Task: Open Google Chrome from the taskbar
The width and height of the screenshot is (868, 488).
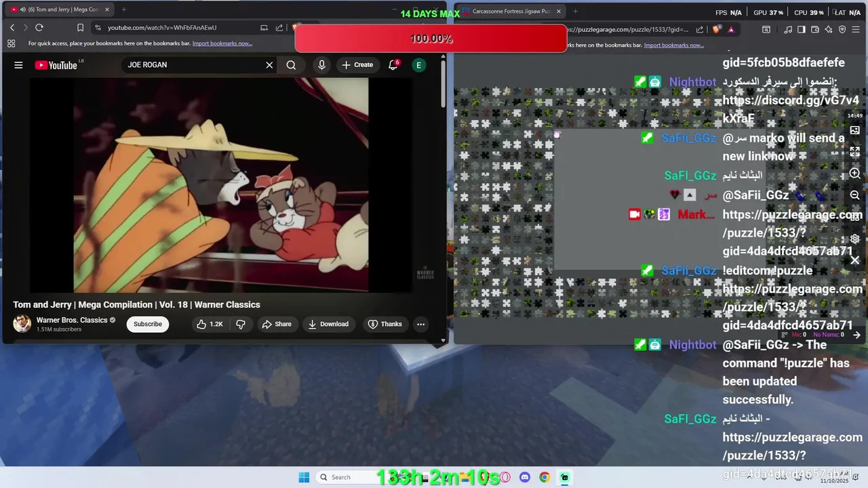Action: (x=545, y=477)
